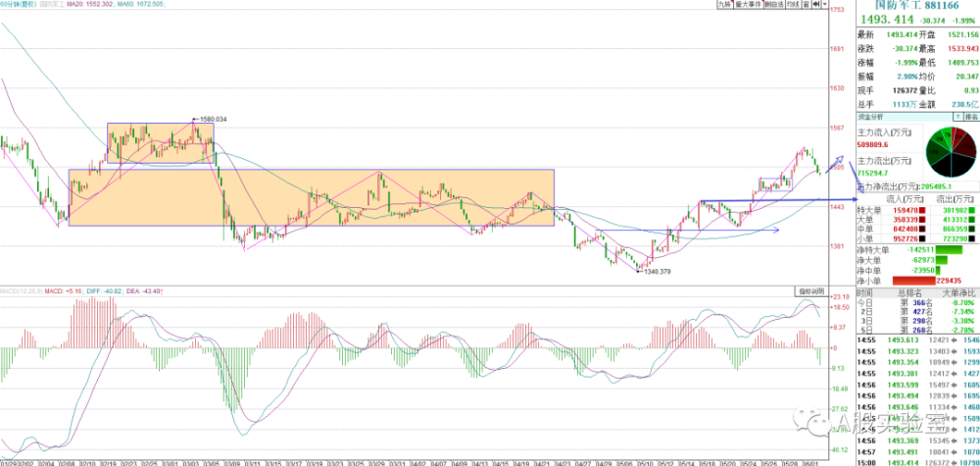This screenshot has height=466, width=980.
Task: Click the 净小单 229435 red bar
Action: [x=915, y=281]
